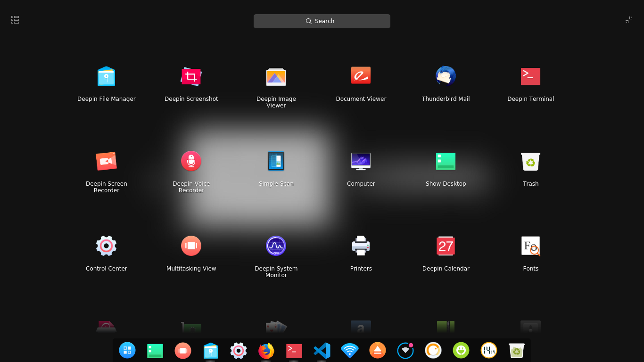Launch Deepin Voice Recorder
Viewport: 644px width, 362px height.
pos(191,161)
